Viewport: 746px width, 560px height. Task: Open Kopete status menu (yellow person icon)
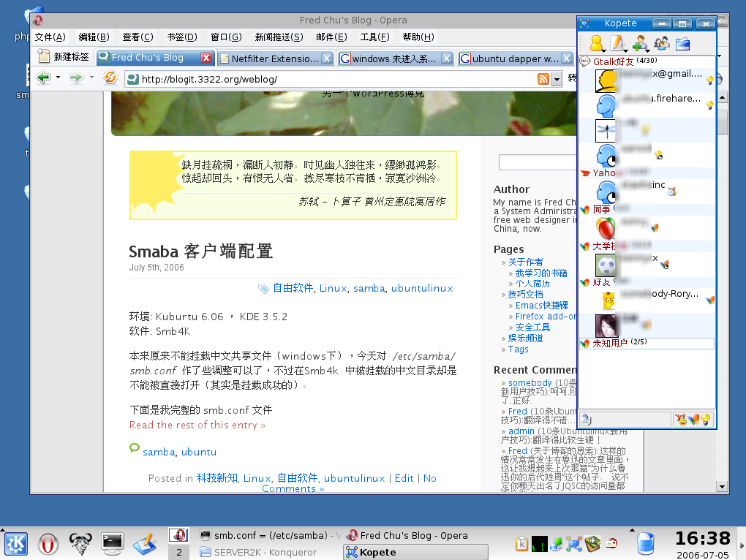click(597, 43)
